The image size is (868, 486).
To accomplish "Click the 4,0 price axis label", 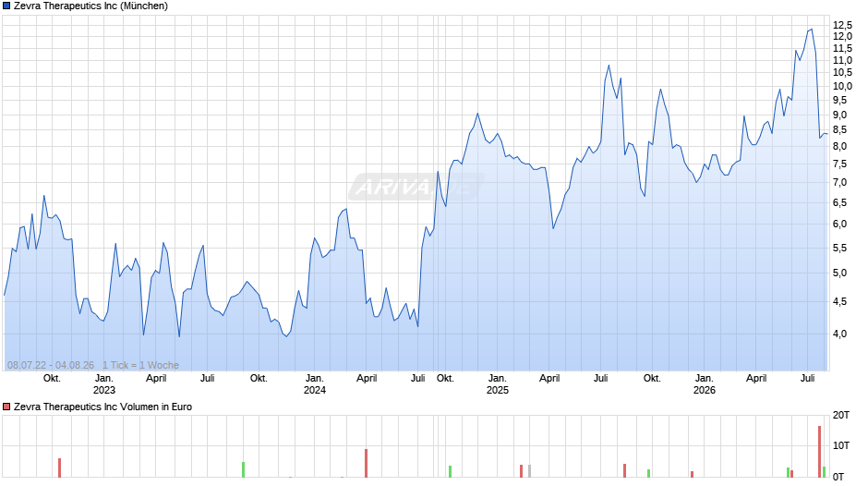I will [839, 334].
